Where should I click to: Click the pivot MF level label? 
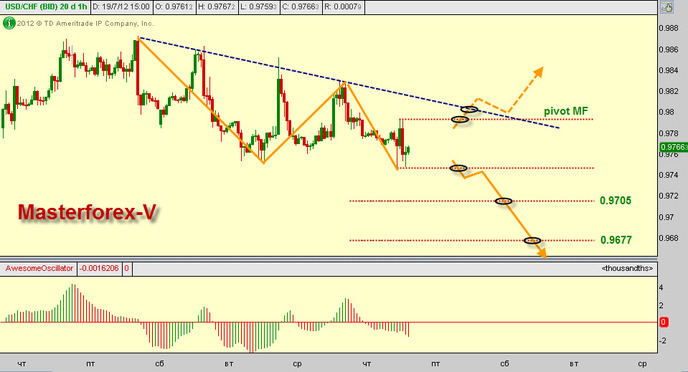566,111
